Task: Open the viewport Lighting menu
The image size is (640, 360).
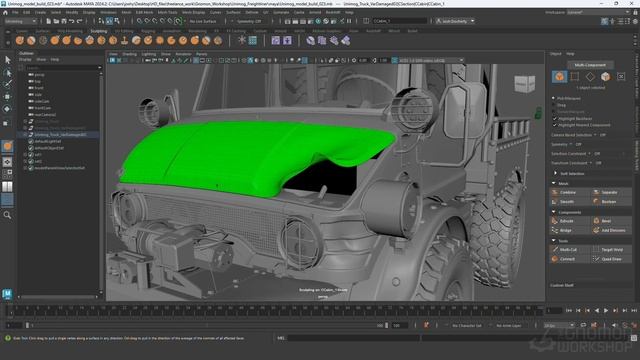Action: click(x=149, y=54)
